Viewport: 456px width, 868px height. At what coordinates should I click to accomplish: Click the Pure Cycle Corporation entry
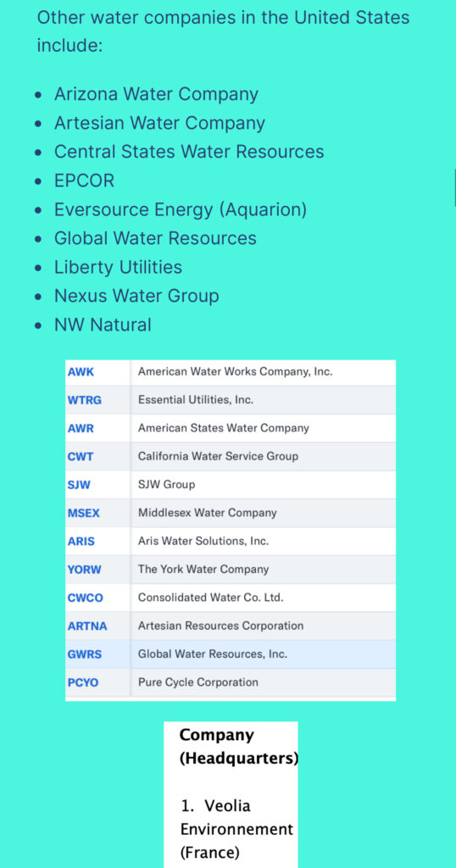point(198,682)
